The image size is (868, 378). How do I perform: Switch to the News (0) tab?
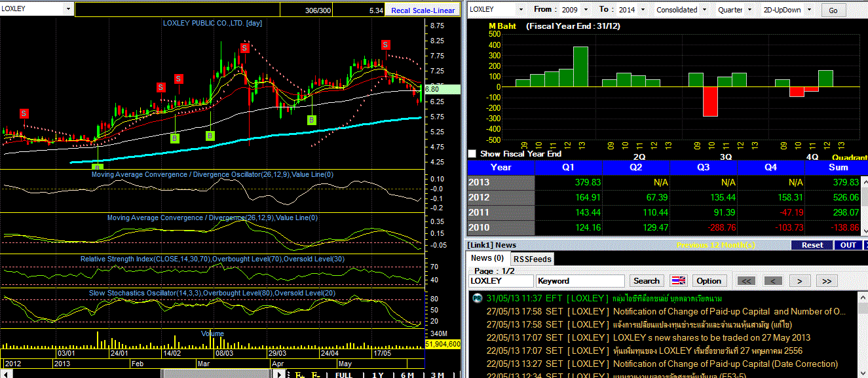point(488,258)
